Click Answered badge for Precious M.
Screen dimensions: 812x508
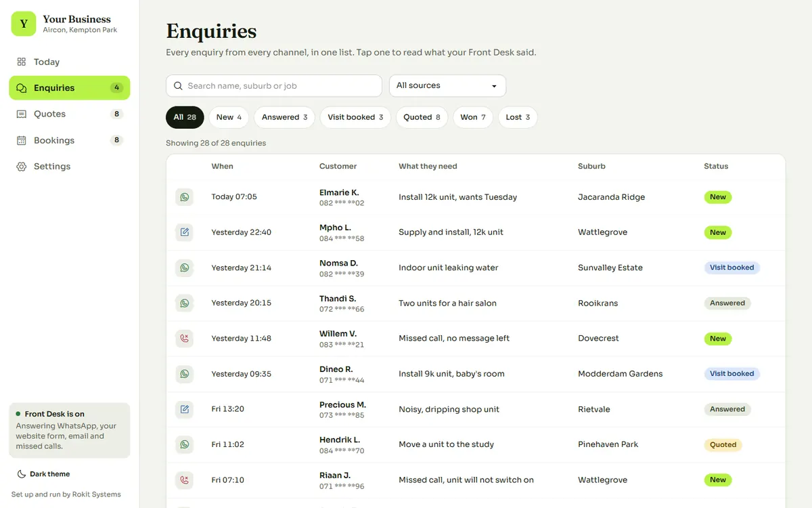(727, 409)
